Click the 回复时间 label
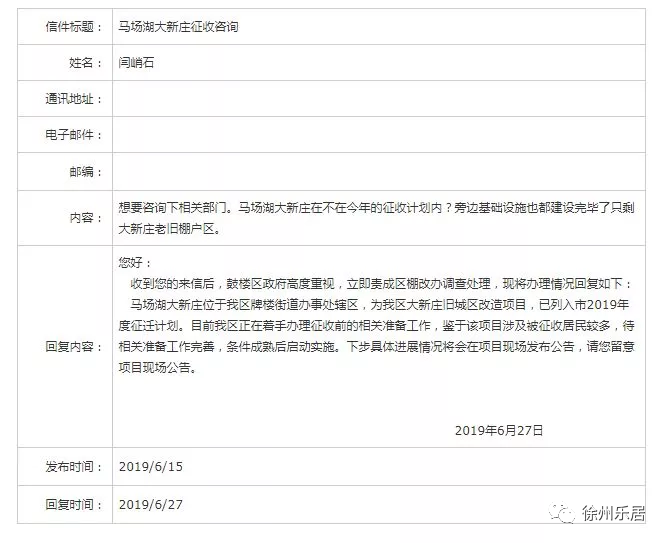The image size is (667, 543). click(74, 505)
